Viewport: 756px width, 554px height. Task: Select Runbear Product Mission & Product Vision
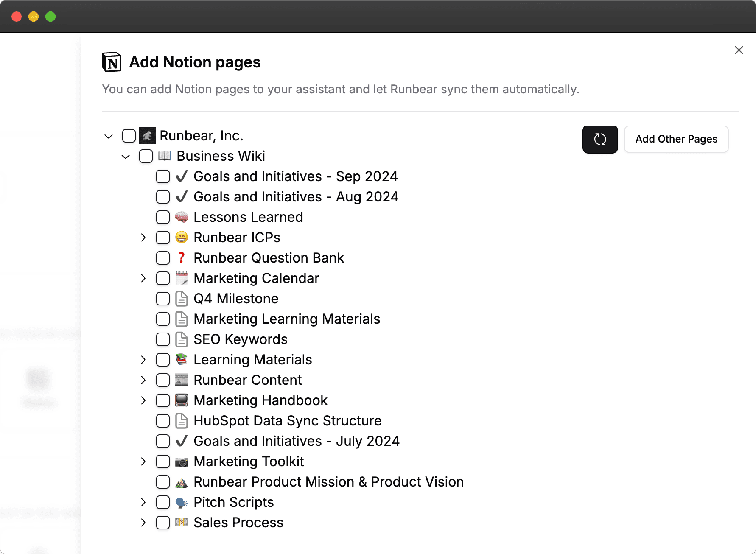tap(163, 482)
